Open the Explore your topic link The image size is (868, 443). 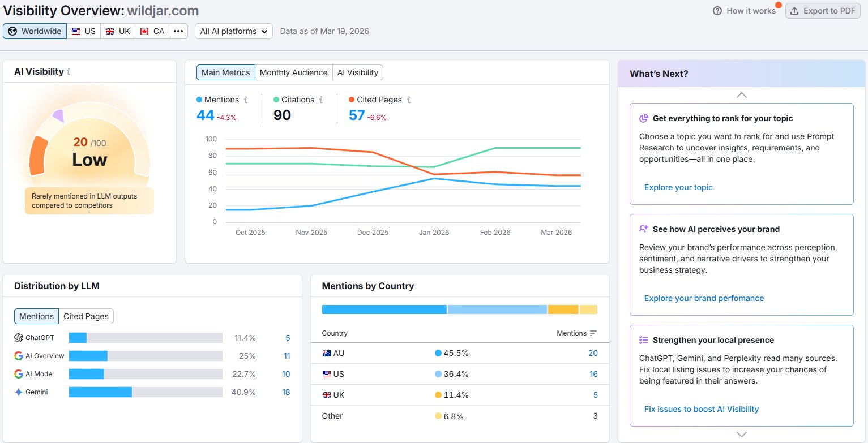[678, 187]
